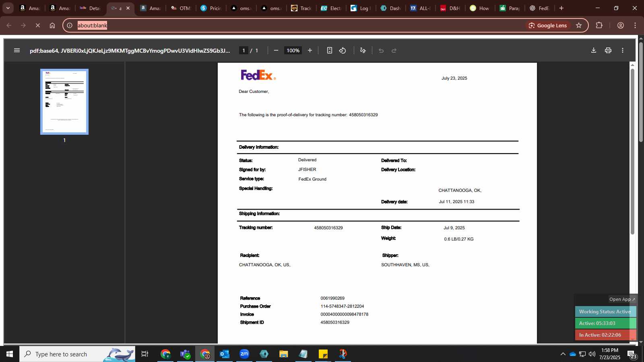644x362 pixels.
Task: Open PDF viewer more actions menu
Action: click(622, 50)
